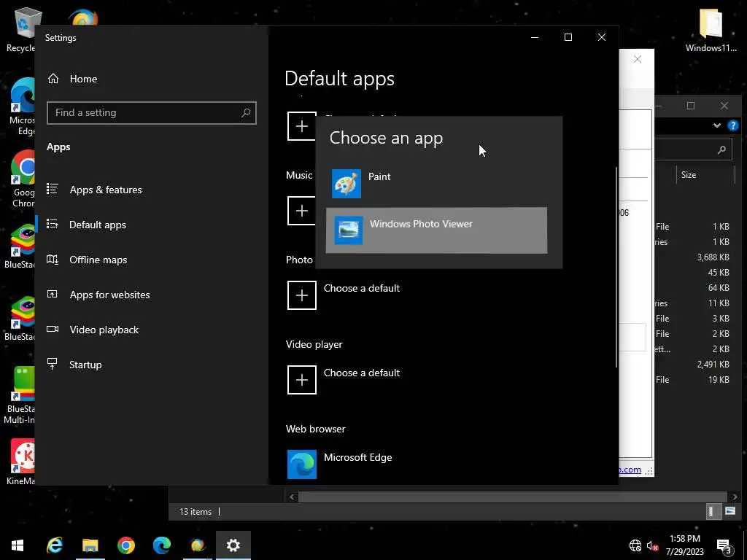Open Google Chrome from taskbar
Viewport: 747px width, 560px height.
click(x=125, y=545)
